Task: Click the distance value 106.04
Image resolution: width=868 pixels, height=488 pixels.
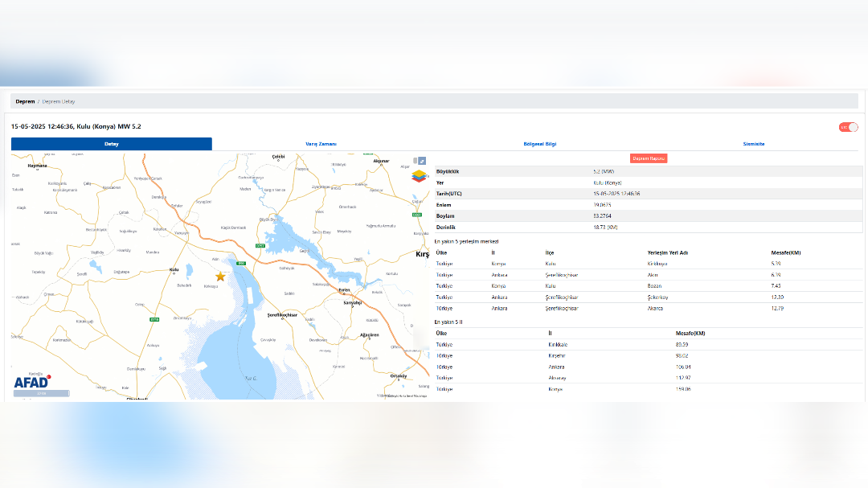Action: click(x=683, y=367)
